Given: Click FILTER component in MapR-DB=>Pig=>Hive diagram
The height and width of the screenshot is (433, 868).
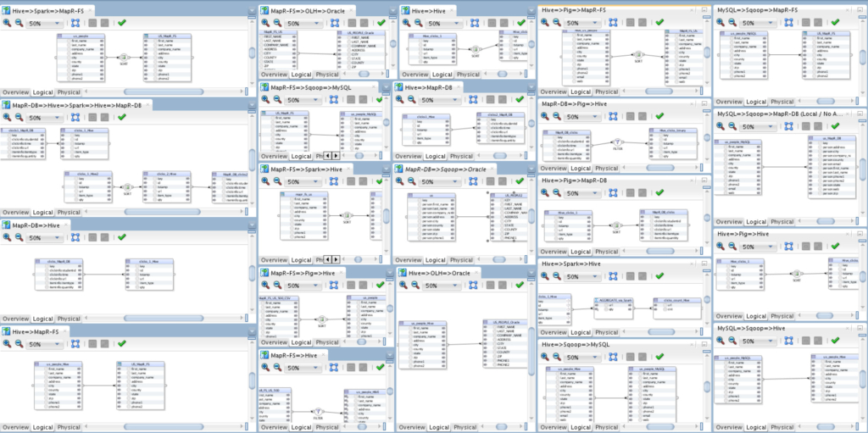Looking at the screenshot, I should point(617,142).
